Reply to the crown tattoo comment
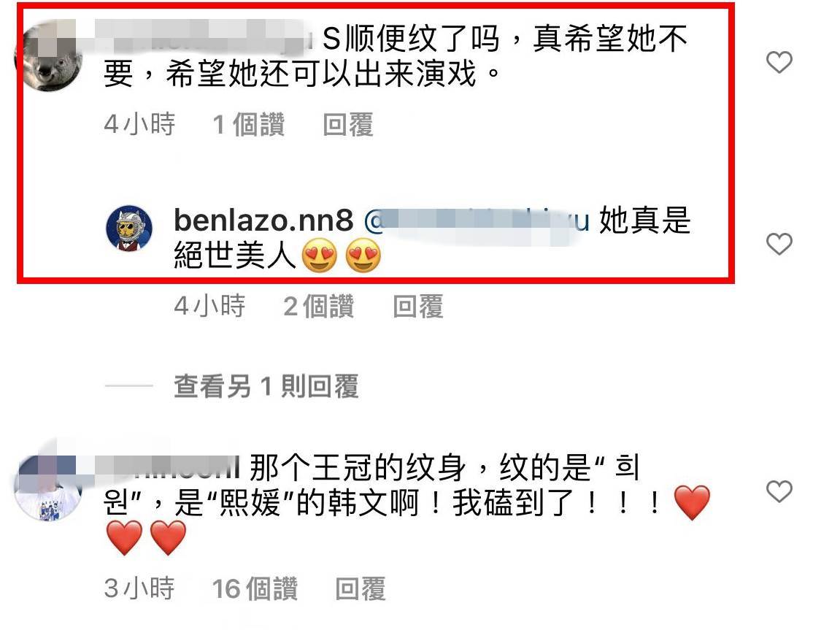The height and width of the screenshot is (630, 840). click(x=360, y=588)
